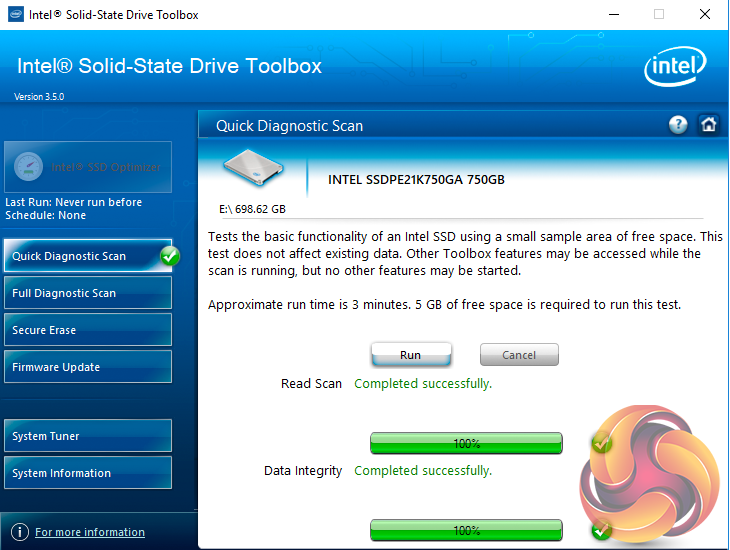Click the Schedule: None text
This screenshot has height=550, width=730.
(46, 215)
